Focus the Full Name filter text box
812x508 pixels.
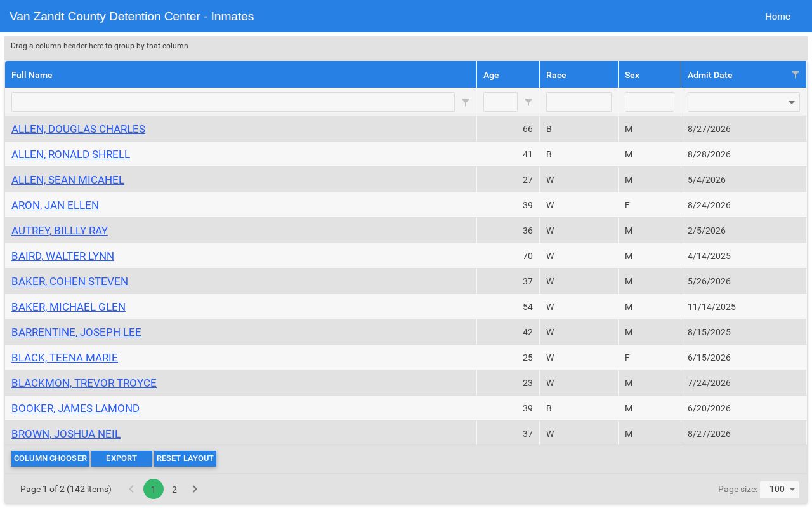233,102
